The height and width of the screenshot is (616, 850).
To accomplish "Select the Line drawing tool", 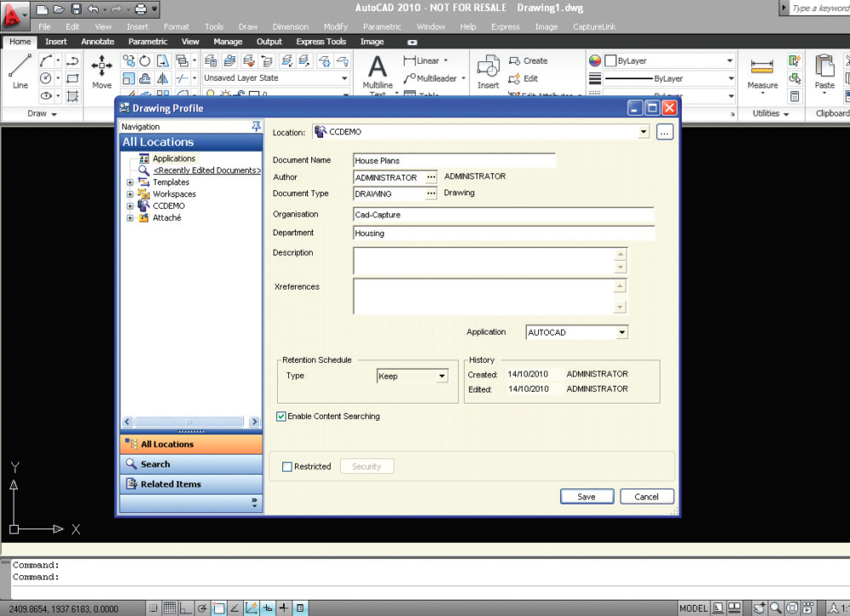I will click(20, 71).
